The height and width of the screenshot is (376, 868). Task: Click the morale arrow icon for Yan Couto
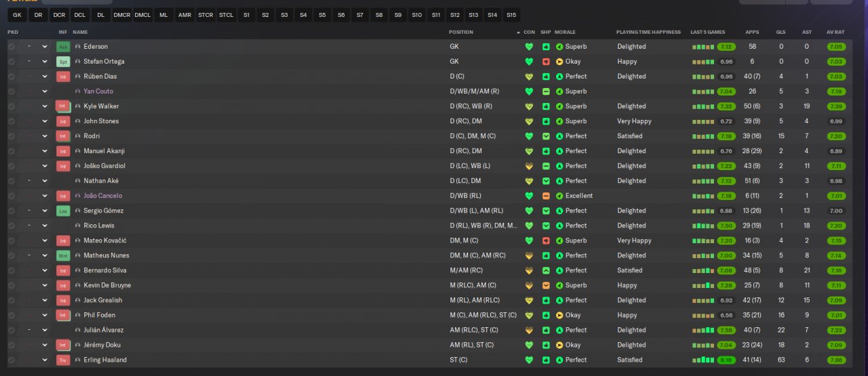[559, 91]
